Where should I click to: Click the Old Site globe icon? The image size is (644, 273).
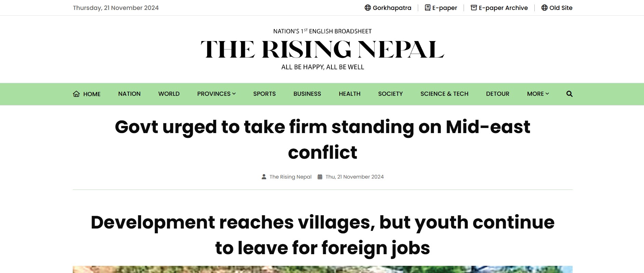click(x=544, y=8)
